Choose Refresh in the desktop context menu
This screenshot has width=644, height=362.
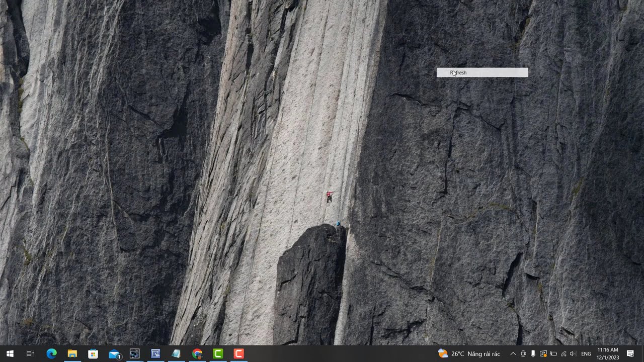[x=482, y=72]
